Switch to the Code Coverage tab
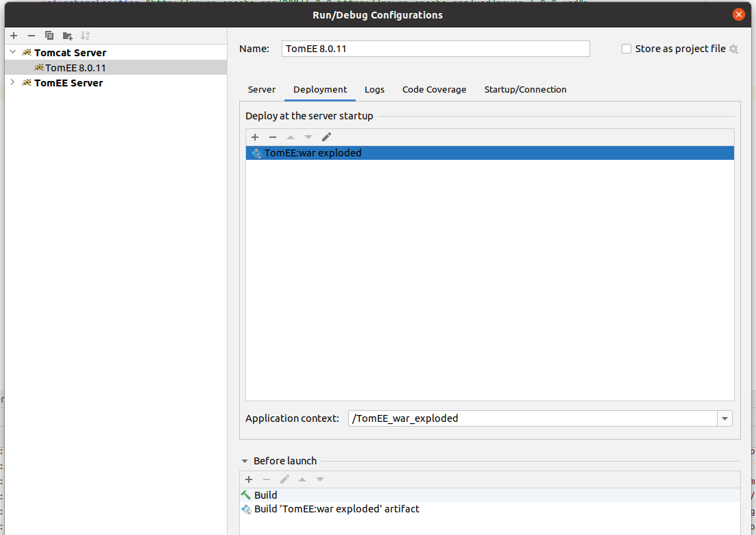The height and width of the screenshot is (535, 756). click(x=435, y=90)
